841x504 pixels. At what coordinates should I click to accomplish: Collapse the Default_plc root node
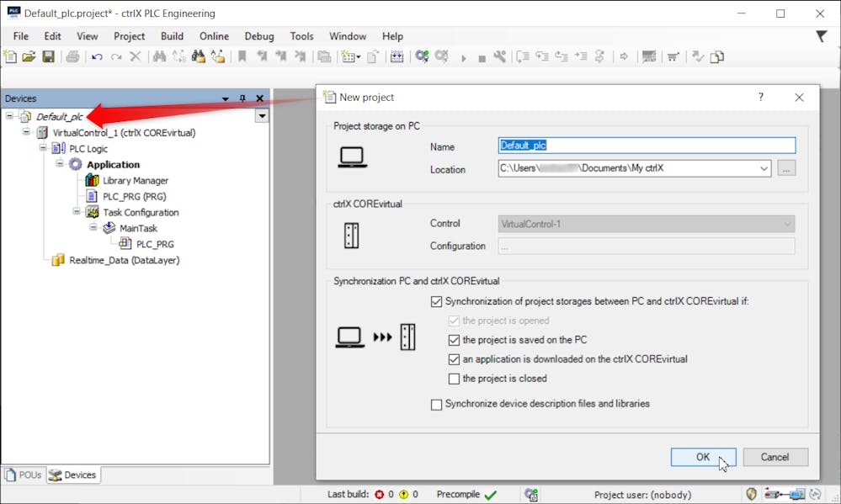click(x=9, y=116)
